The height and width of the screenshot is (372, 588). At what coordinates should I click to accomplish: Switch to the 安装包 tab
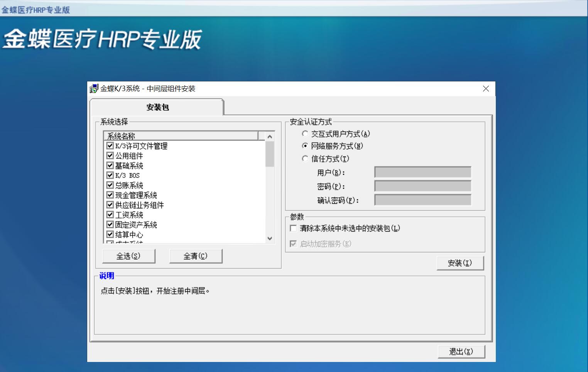[x=157, y=107]
